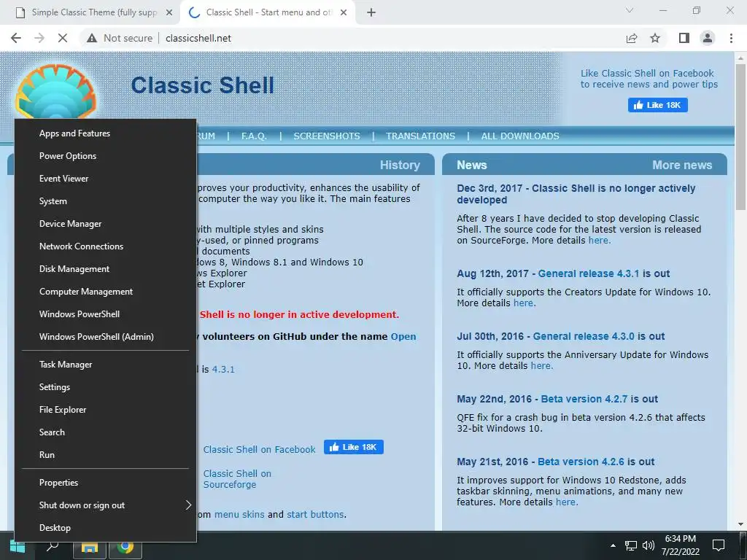The width and height of the screenshot is (747, 560).
Task: Choose Power Options
Action: [105, 156]
